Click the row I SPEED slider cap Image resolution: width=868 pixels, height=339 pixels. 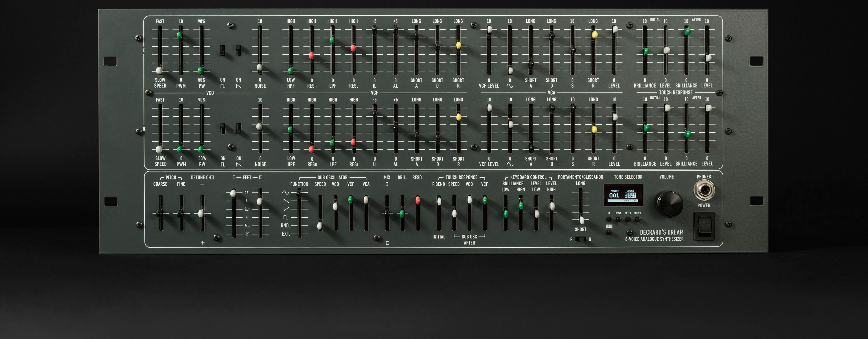159,70
